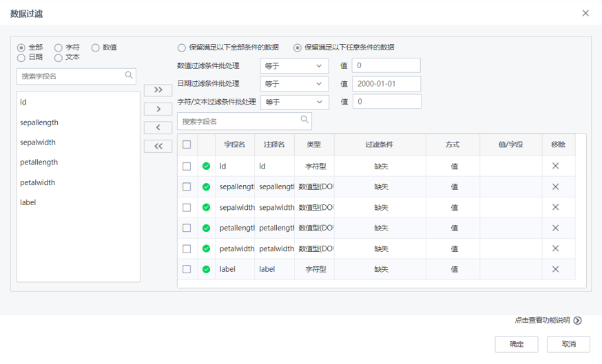
Task: Click the green status check in the petalwidth row
Action: (x=206, y=248)
